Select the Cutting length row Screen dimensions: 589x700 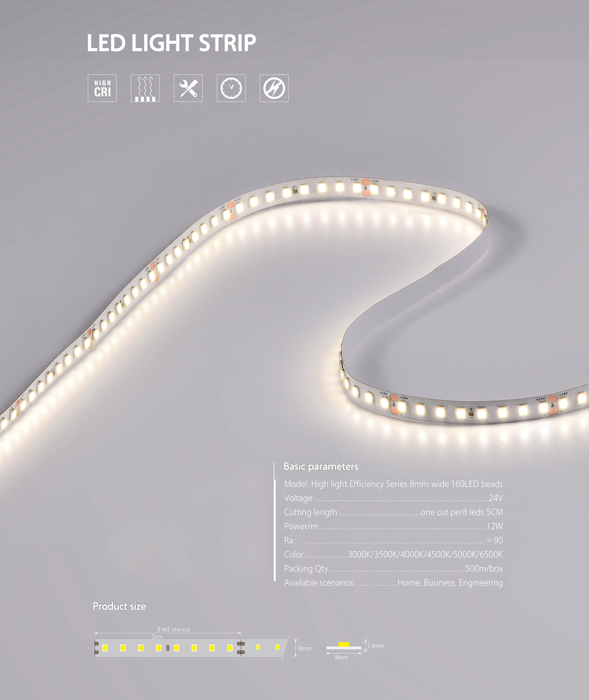pos(393,512)
